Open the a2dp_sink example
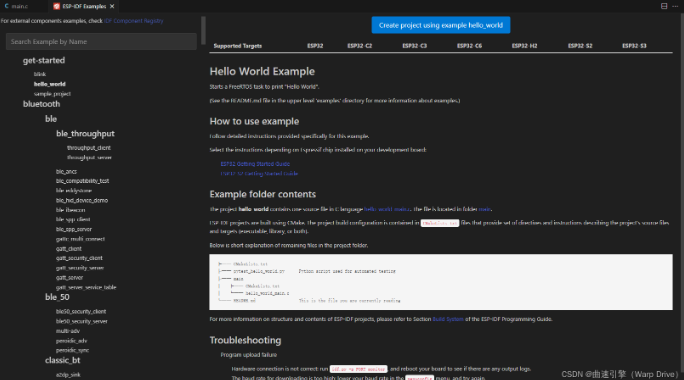This screenshot has width=684, height=380. [x=68, y=375]
